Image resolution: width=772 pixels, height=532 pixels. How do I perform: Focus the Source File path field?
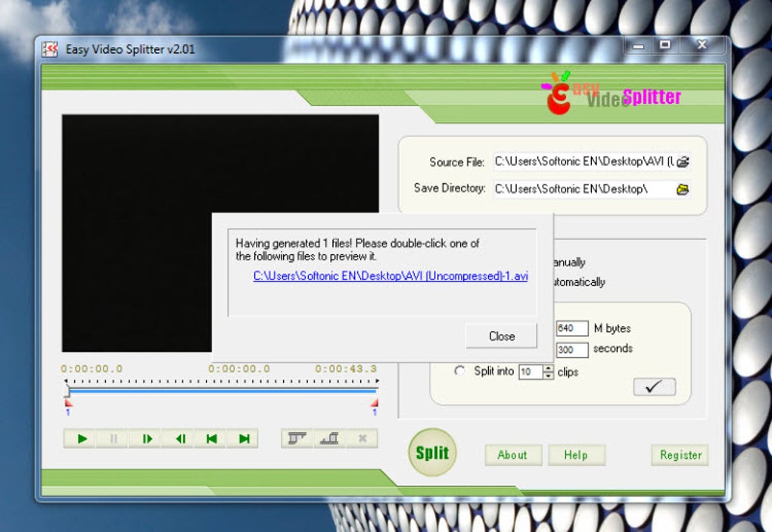[584, 161]
